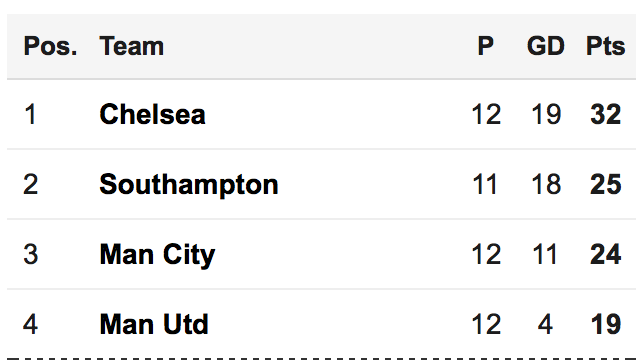Screen dimensions: 642x360
Task: Click Southampton's points value 25
Action: coord(606,184)
